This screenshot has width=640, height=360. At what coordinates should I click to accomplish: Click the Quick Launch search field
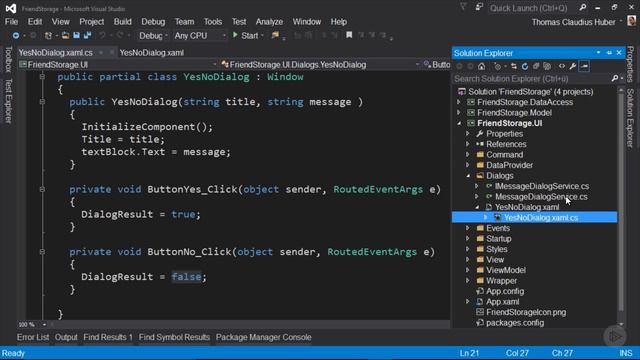click(x=532, y=8)
